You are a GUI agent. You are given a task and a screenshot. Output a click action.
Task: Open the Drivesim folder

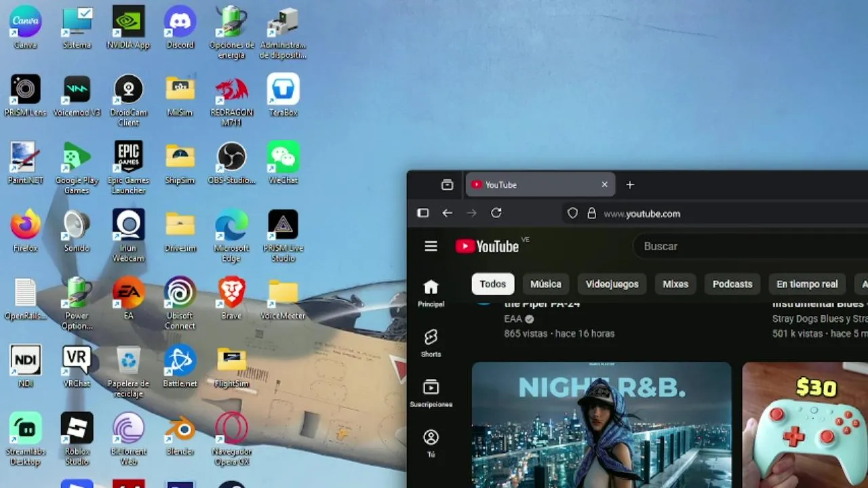coord(180,231)
